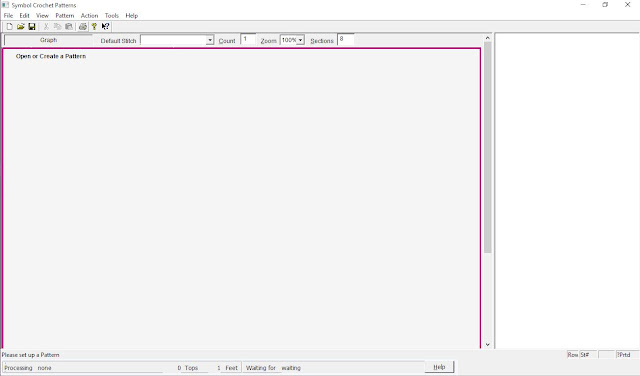Open the Action menu
The image size is (640, 376).
pos(89,16)
